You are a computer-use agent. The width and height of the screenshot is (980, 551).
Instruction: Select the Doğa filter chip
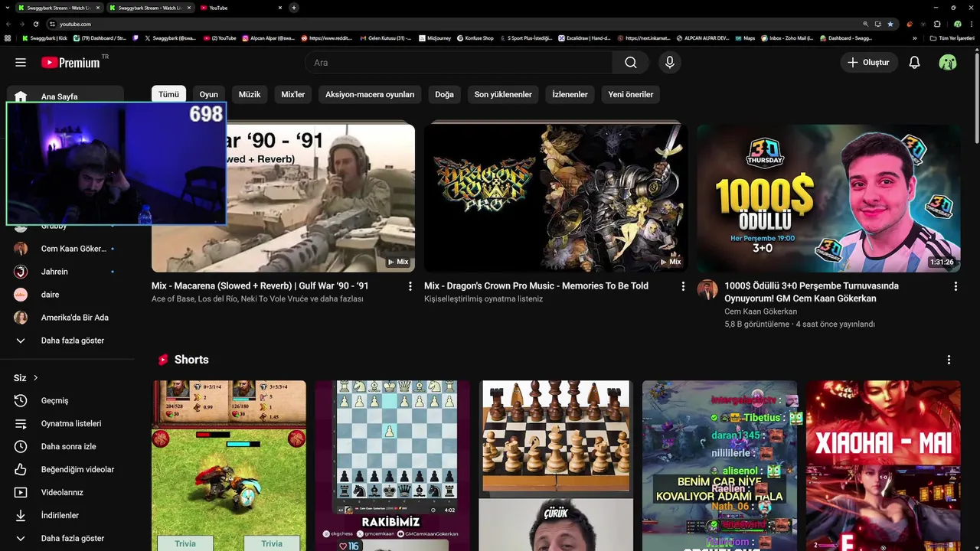pos(444,94)
